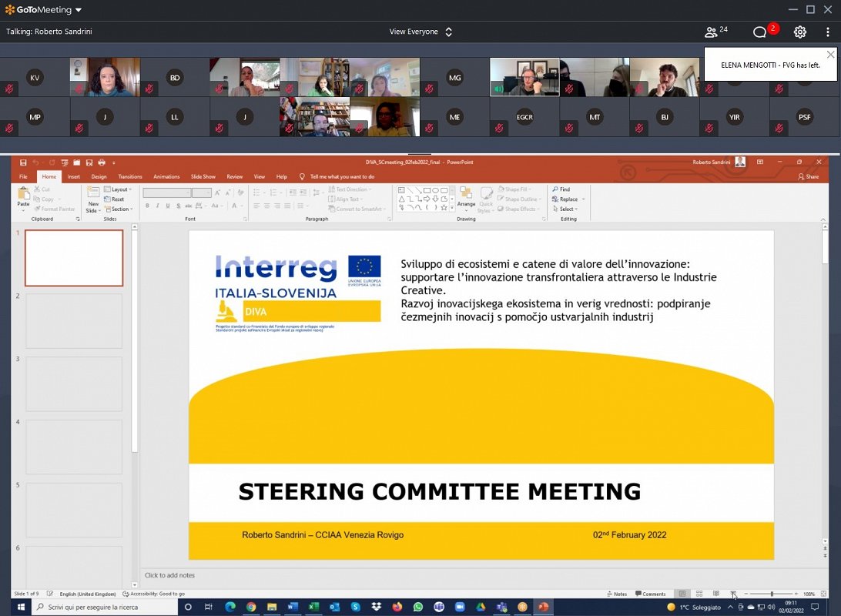The image size is (841, 616).
Task: Open Dropbox from the taskbar
Action: tap(377, 607)
